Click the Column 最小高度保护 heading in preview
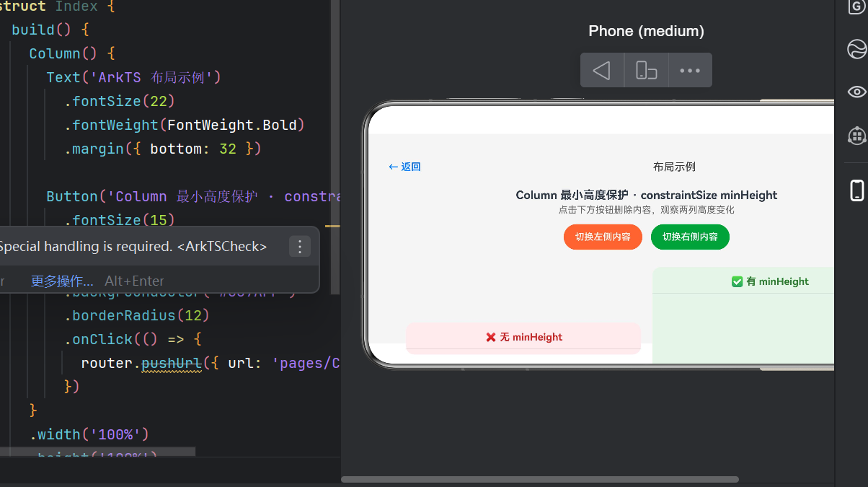 pyautogui.click(x=647, y=195)
